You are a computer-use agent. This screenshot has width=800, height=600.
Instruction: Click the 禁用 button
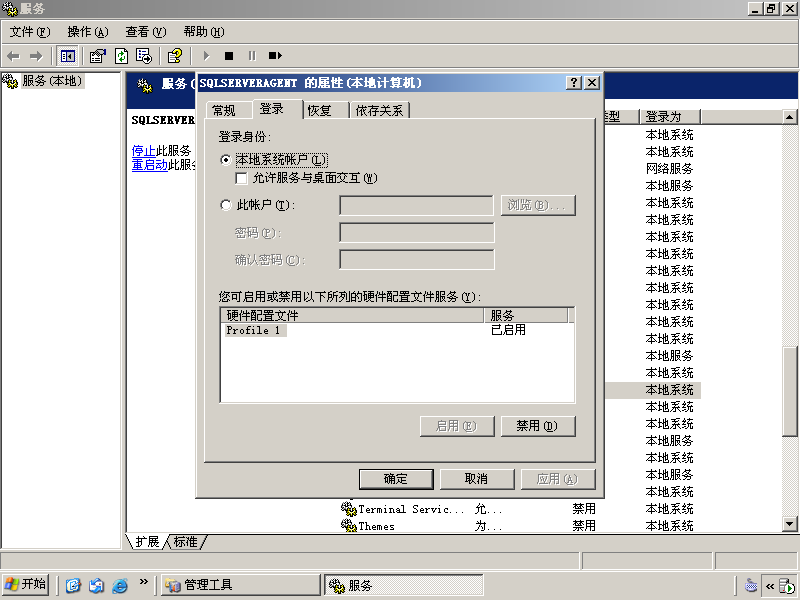[538, 426]
